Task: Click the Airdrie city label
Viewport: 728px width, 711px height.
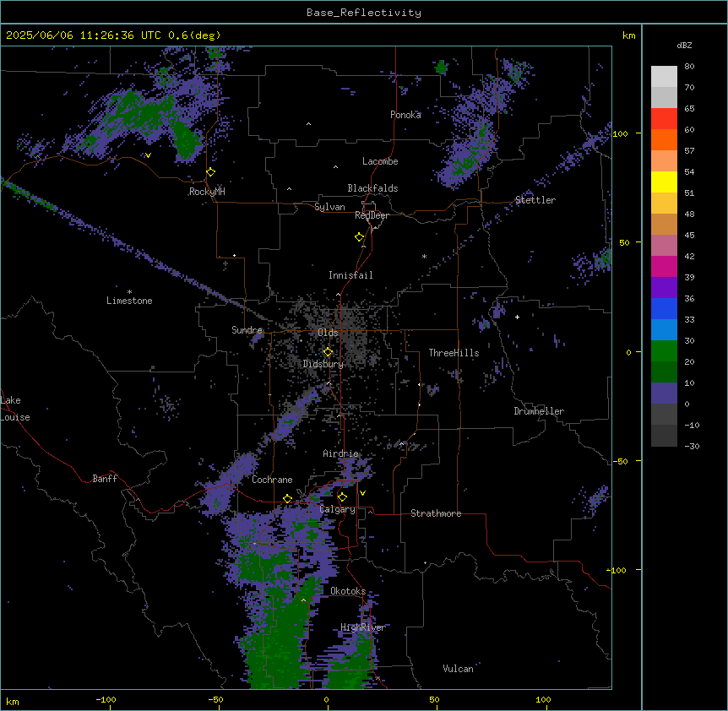Action: point(341,453)
